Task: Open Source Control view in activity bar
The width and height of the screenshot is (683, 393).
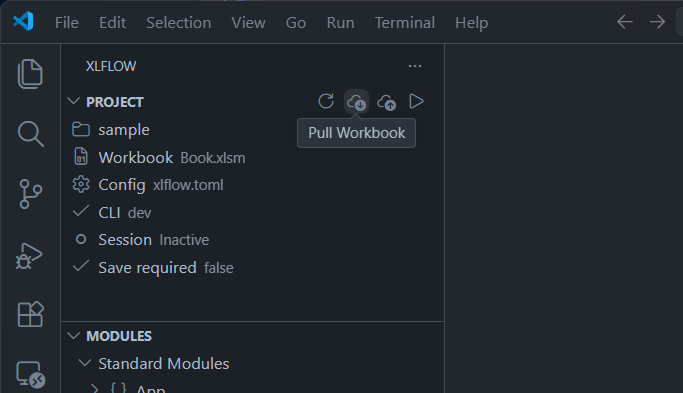Action: coord(30,194)
